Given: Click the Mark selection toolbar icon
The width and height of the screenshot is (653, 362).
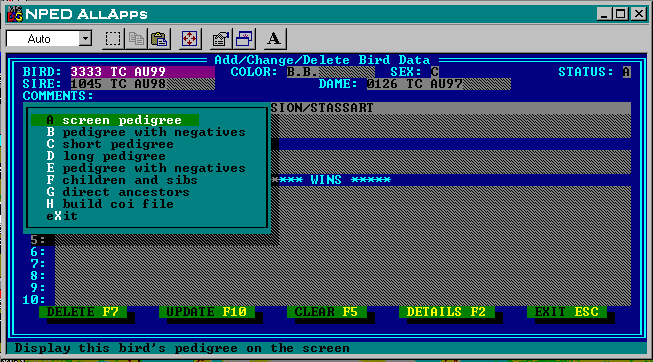Looking at the screenshot, I should (x=113, y=39).
